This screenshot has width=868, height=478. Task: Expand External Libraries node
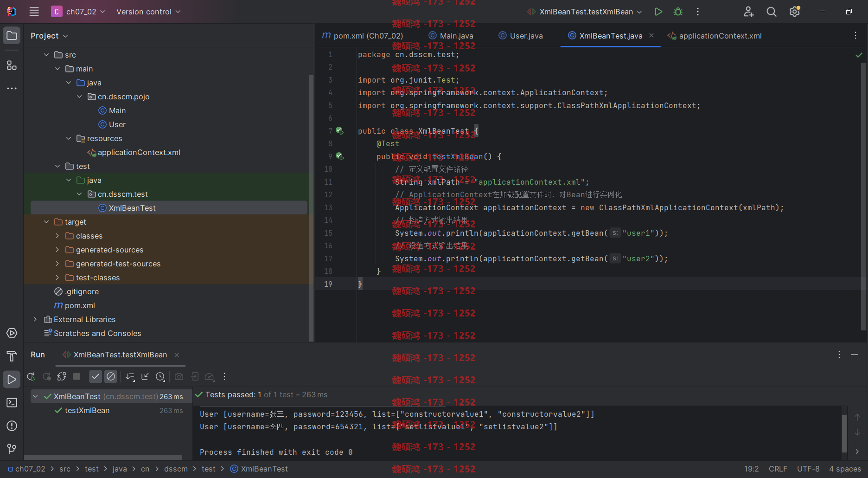pyautogui.click(x=35, y=319)
